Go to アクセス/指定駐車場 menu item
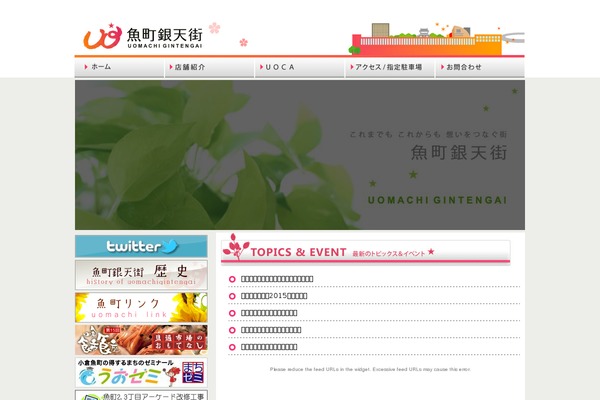The height and width of the screenshot is (400, 600). click(x=390, y=67)
